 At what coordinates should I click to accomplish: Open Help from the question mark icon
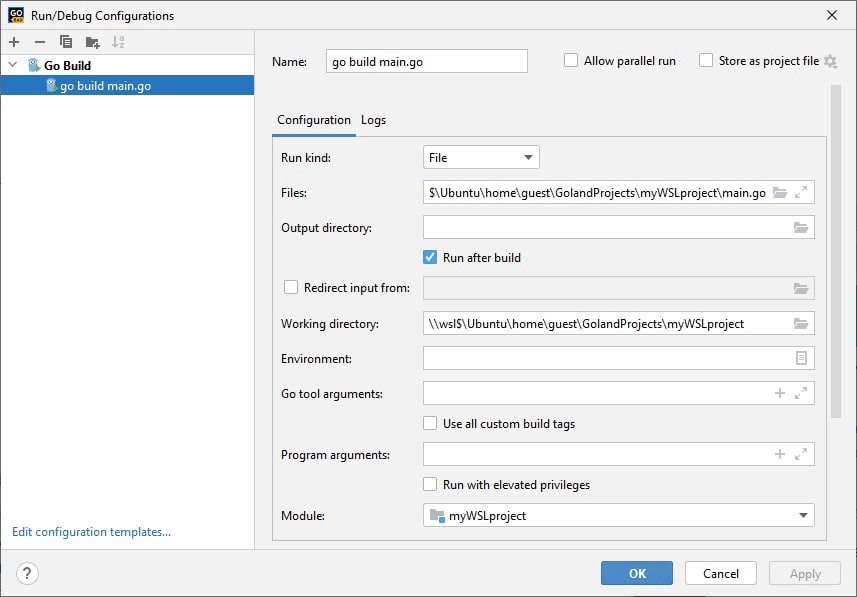pyautogui.click(x=26, y=573)
